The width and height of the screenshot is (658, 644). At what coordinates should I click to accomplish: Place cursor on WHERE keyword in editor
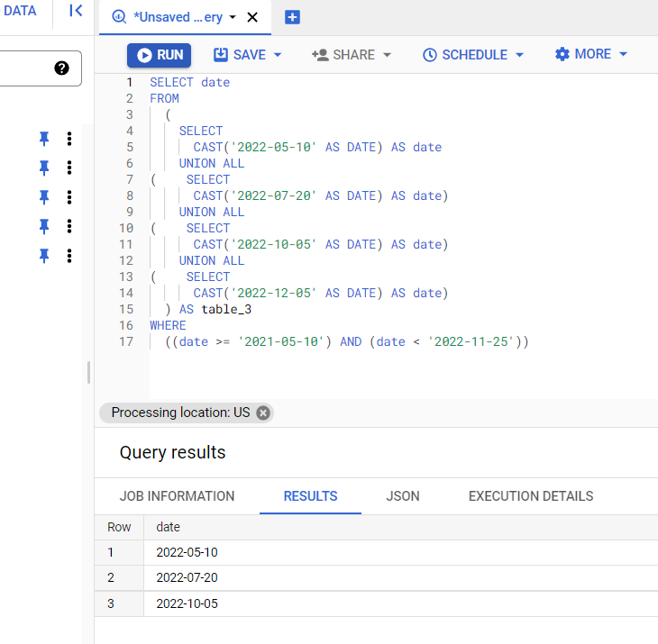[168, 325]
